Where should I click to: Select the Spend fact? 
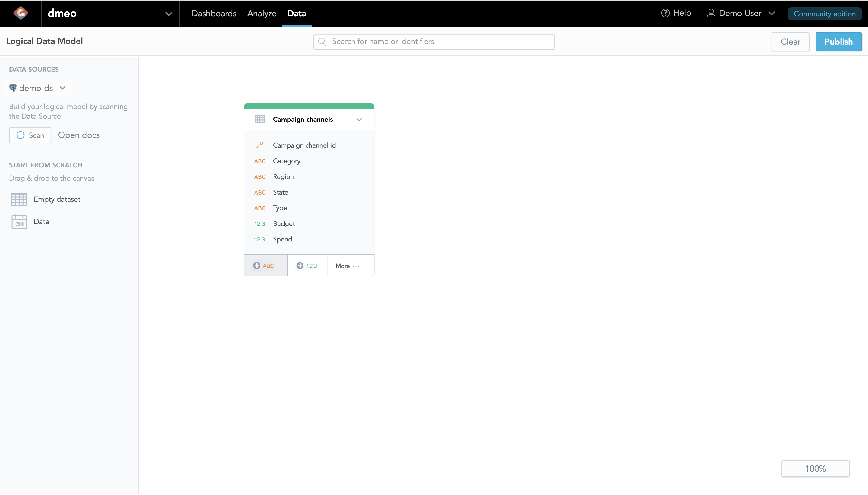(x=282, y=239)
